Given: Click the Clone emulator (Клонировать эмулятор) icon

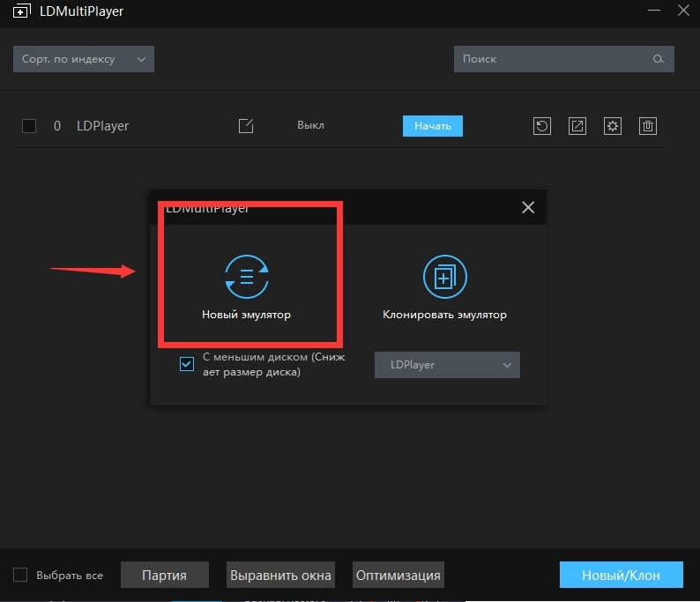Looking at the screenshot, I should tap(444, 277).
